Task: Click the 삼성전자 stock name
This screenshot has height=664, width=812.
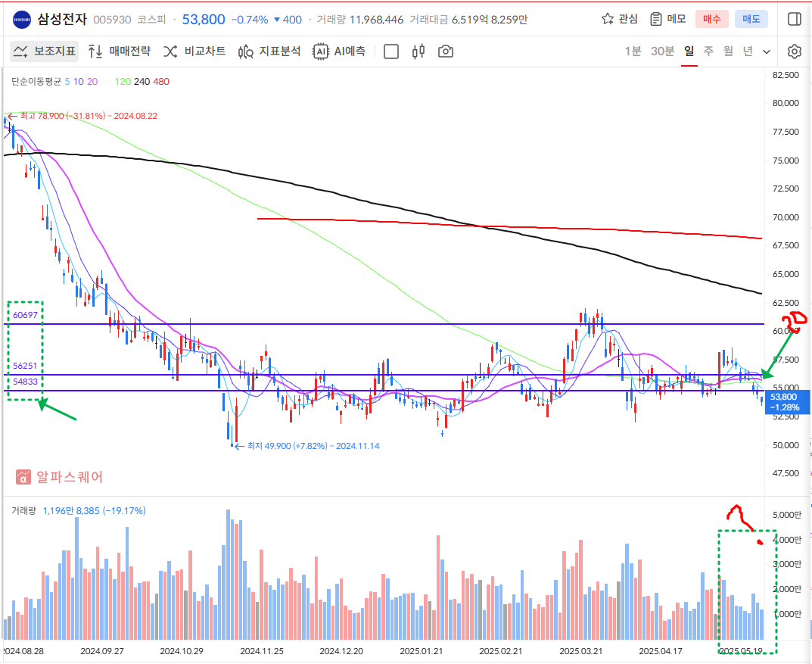Action: [62, 19]
